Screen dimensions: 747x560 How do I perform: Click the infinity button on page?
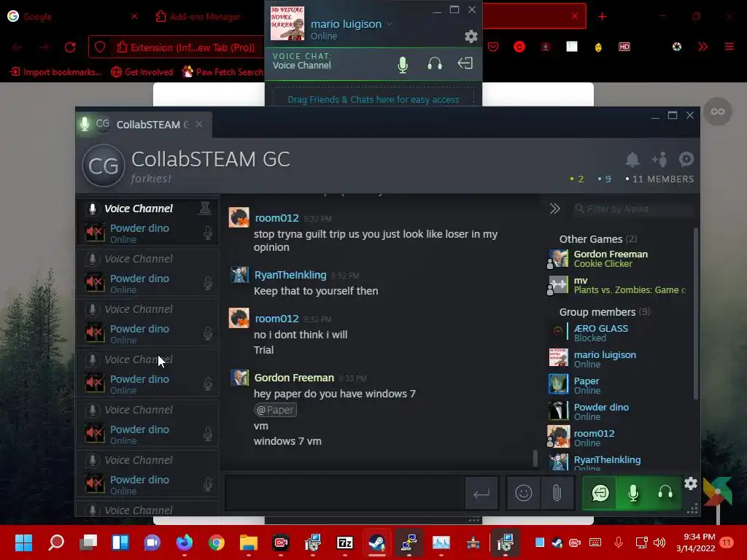click(x=718, y=112)
